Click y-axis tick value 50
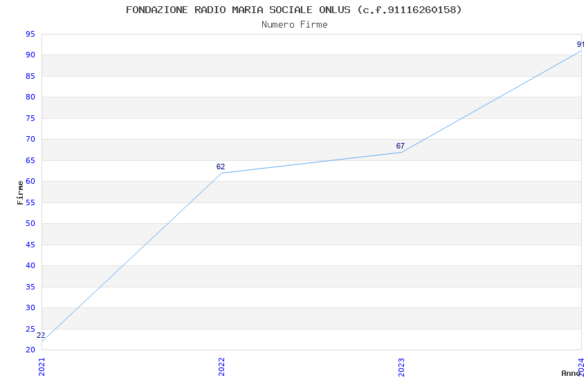Screen dimensions: 588x380 point(30,223)
